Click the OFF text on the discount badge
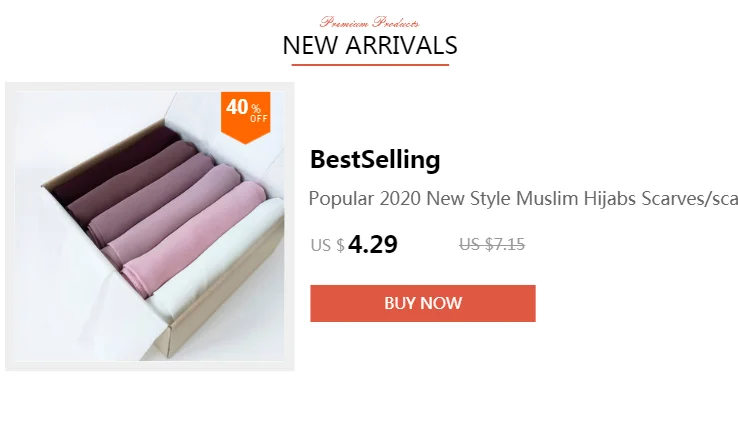The width and height of the screenshot is (738, 424). click(x=259, y=119)
